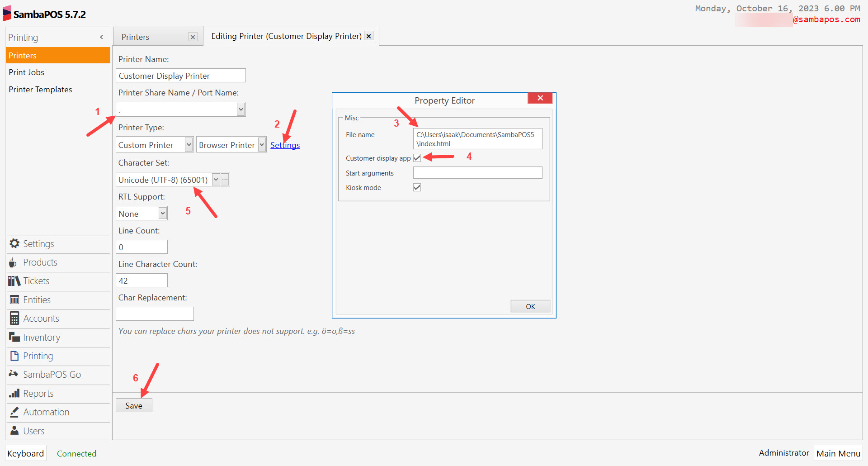Viewport: 868px width, 466px height.
Task: Select the Settings gear icon in sidebar
Action: click(x=14, y=243)
